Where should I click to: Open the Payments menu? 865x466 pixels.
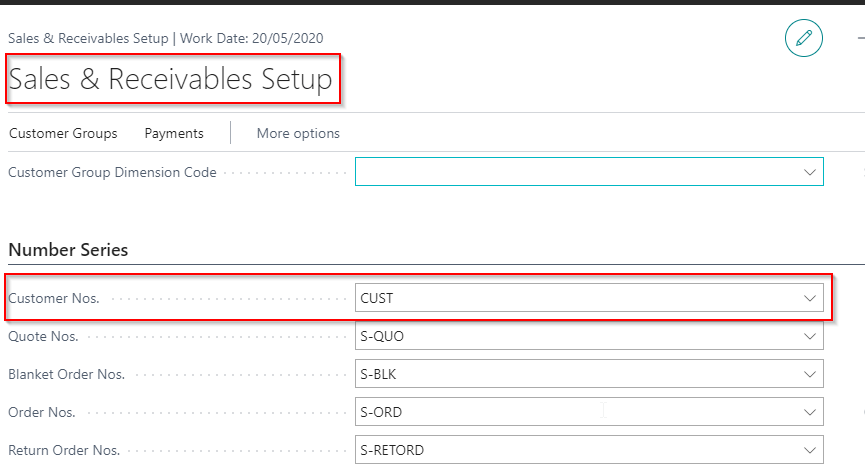point(174,133)
